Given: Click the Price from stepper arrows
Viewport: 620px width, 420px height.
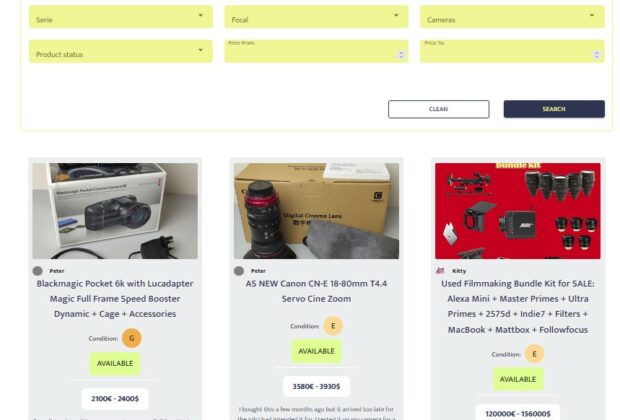Looking at the screenshot, I should 401,55.
